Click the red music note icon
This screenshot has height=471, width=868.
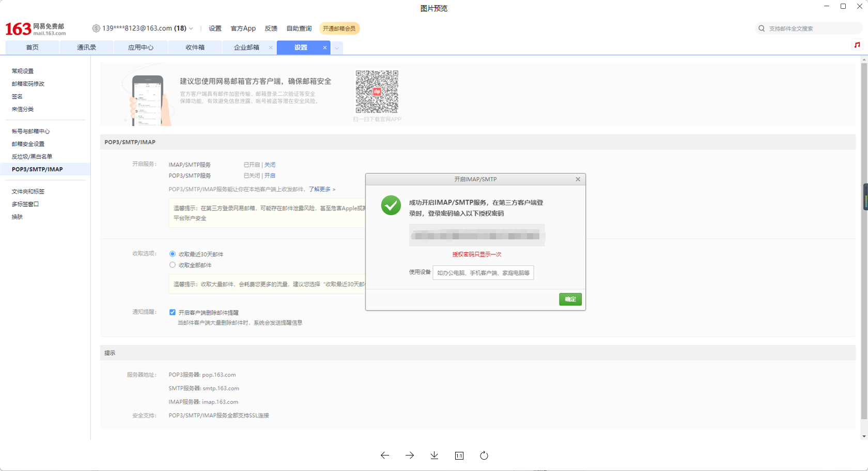click(x=857, y=45)
